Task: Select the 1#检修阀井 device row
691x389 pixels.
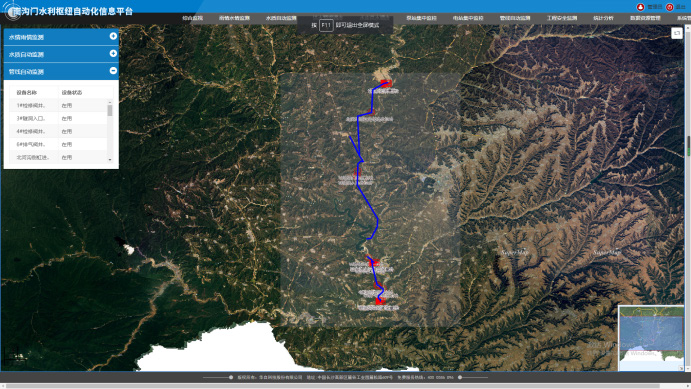Action: [x=58, y=106]
